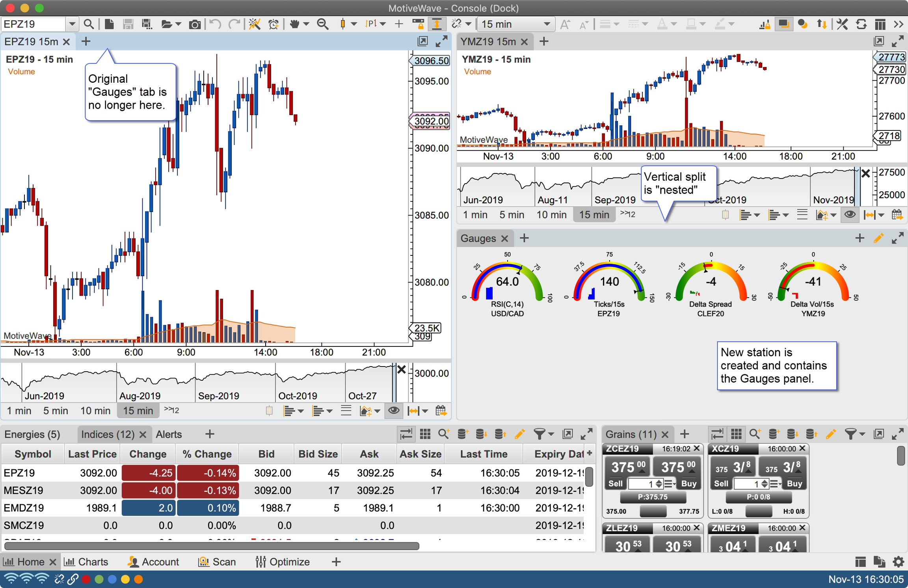This screenshot has height=588, width=908.
Task: Click Buy button on ZCEZ19 tile
Action: pos(688,484)
